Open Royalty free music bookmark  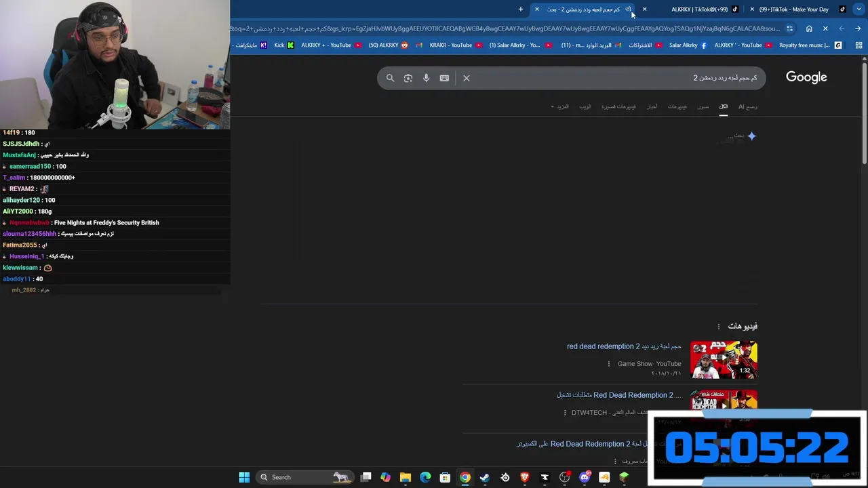(810, 45)
